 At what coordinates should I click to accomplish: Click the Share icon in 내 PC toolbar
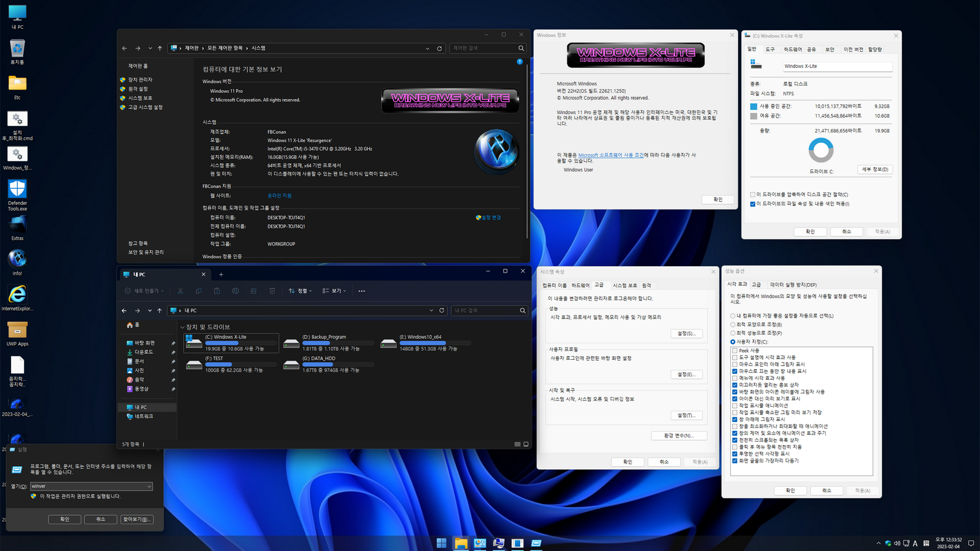coord(253,291)
